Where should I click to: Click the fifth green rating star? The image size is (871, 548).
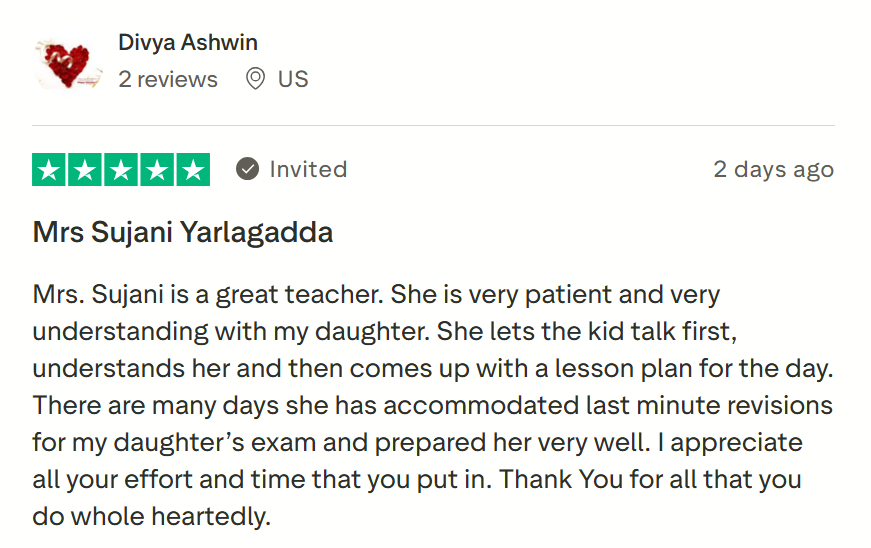pos(192,170)
